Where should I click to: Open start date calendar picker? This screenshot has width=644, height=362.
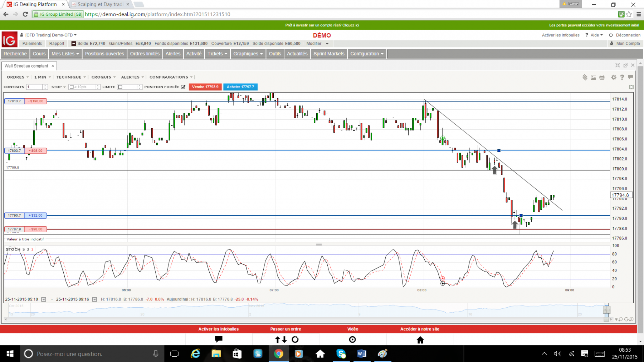click(44, 299)
